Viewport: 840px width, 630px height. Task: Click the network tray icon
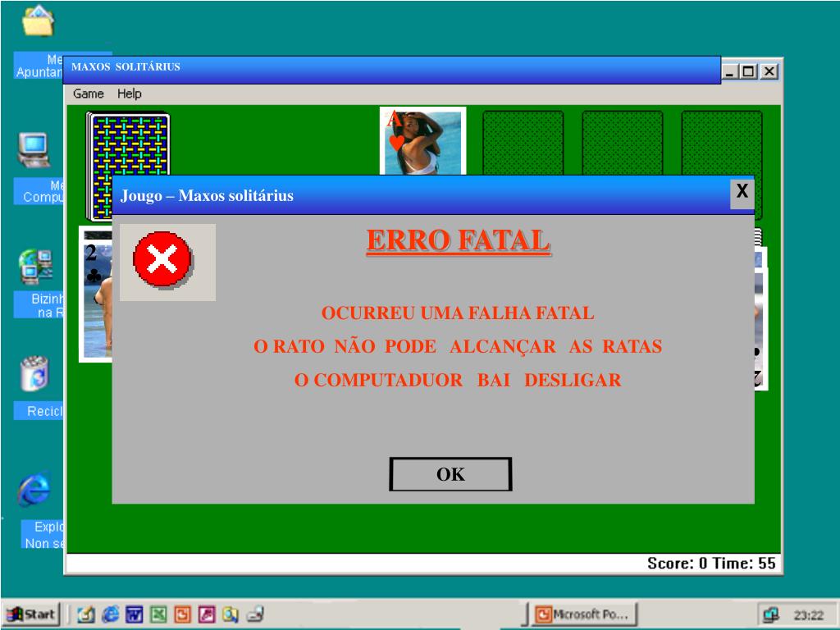[771, 614]
